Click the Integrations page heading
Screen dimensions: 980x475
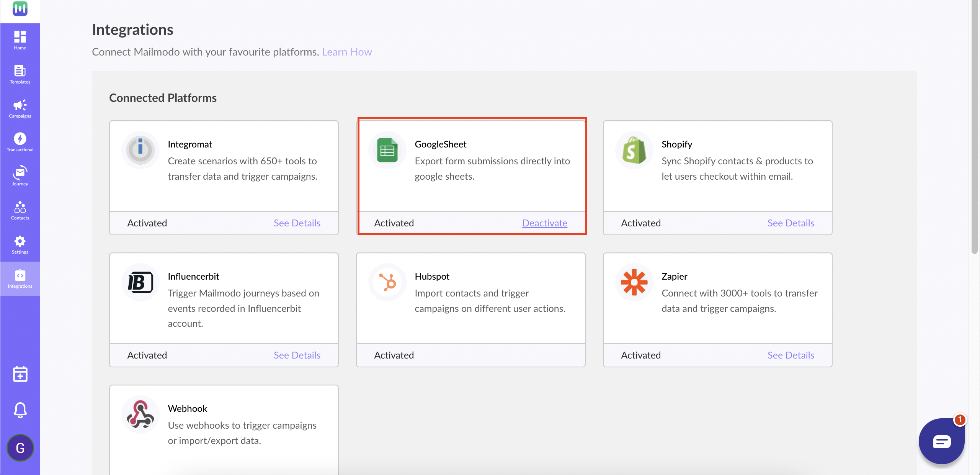click(x=132, y=29)
